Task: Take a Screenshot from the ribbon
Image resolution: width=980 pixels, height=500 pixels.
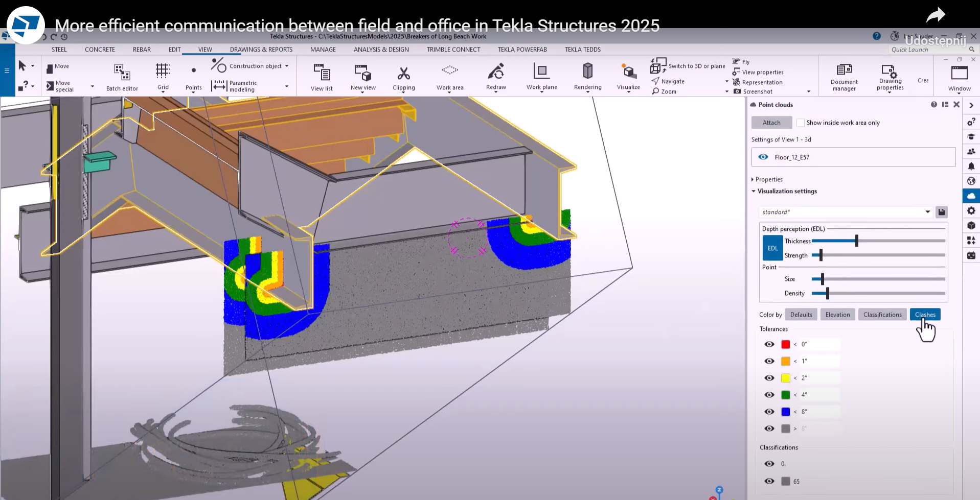Action: (753, 91)
